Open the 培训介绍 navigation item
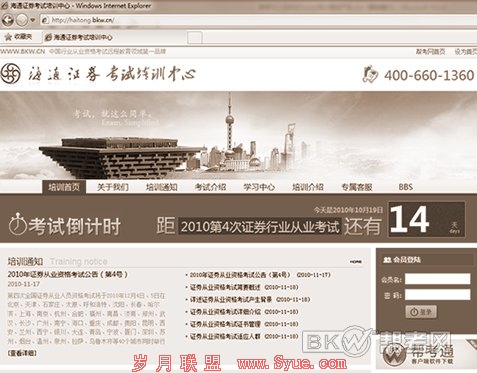This screenshot has height=373, width=477. point(308,187)
